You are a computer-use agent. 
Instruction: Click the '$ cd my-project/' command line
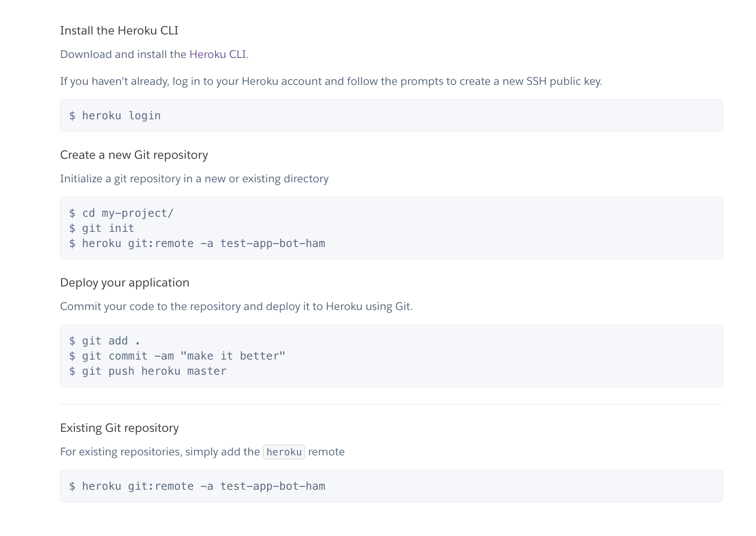tap(121, 213)
